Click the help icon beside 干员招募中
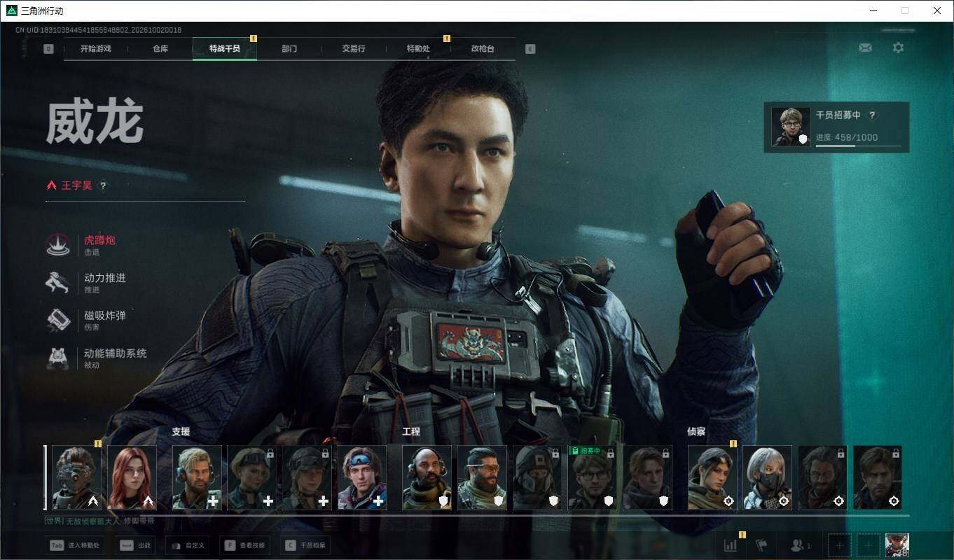The image size is (954, 560). [872, 115]
